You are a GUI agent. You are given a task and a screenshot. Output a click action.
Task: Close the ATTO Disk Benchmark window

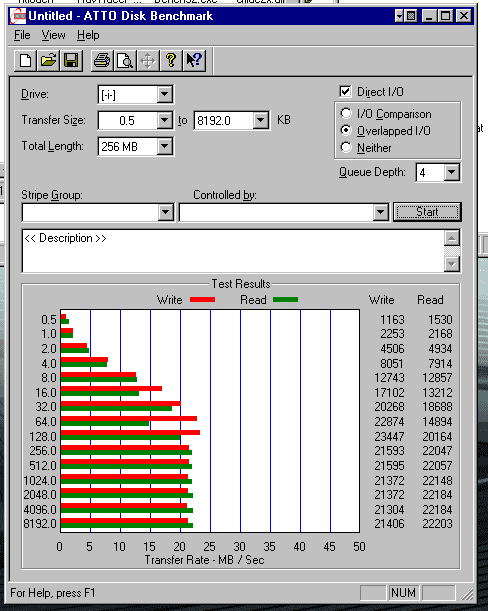pos(463,16)
